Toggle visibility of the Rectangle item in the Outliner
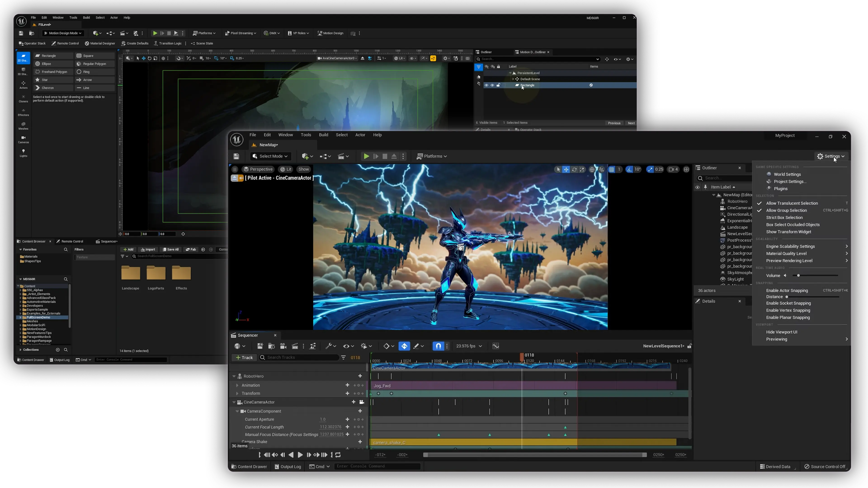 (x=487, y=85)
